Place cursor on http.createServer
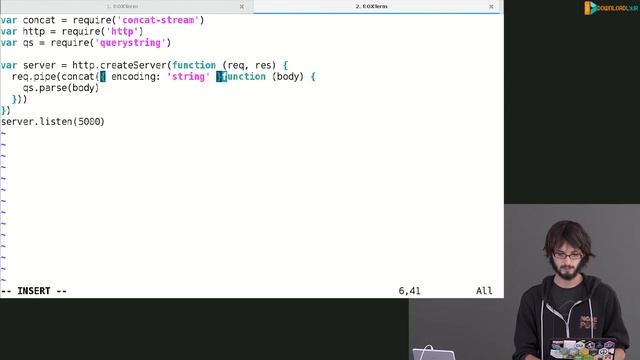Image resolution: width=640 pixels, height=360 pixels. [119, 65]
